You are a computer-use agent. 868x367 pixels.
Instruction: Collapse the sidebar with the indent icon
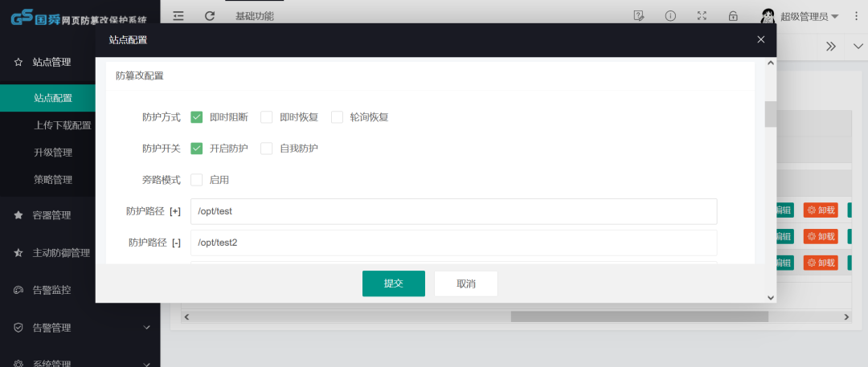point(178,15)
